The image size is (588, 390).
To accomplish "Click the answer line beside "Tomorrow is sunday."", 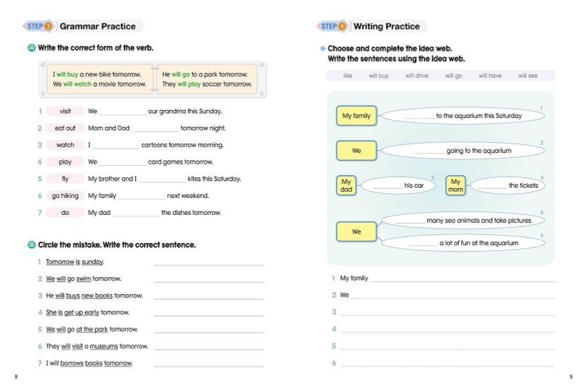I will coord(209,262).
